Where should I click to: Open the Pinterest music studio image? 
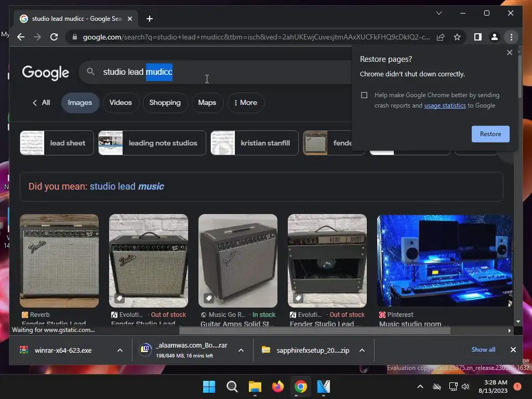[x=445, y=261]
